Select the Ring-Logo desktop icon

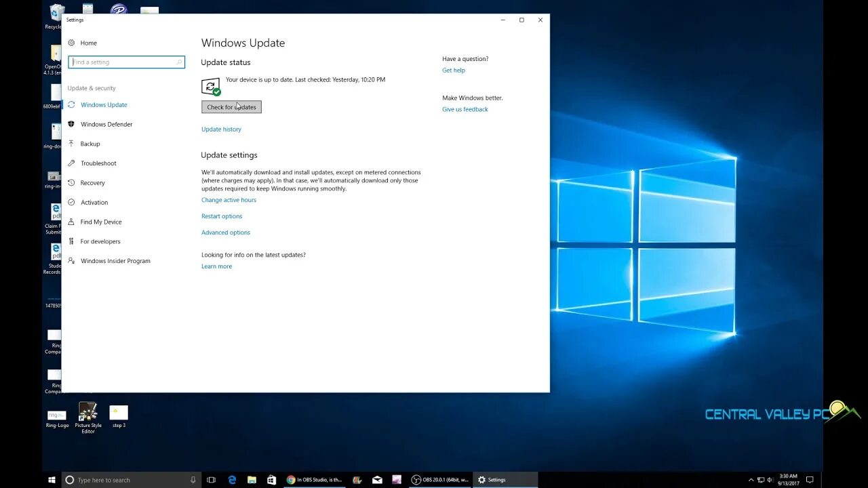click(57, 418)
